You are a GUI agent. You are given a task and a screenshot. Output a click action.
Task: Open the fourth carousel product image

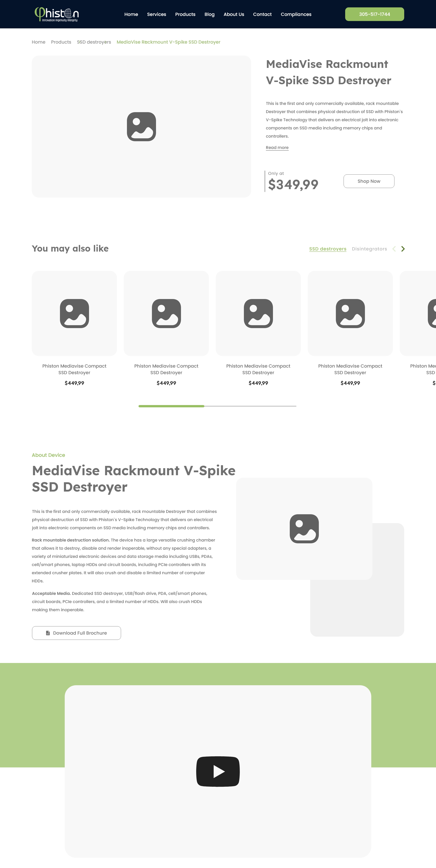(x=350, y=313)
